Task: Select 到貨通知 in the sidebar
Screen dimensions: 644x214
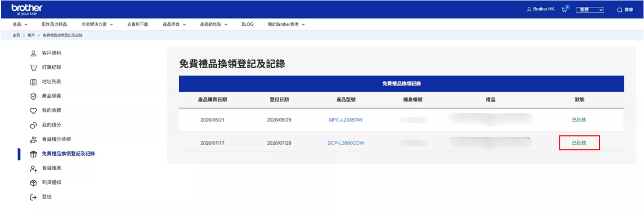Action: tap(51, 182)
